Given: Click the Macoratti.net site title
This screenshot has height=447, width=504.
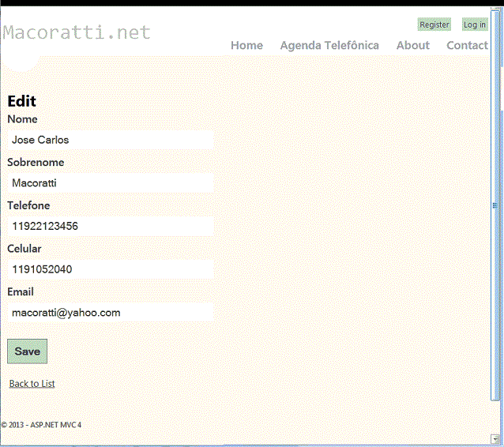Looking at the screenshot, I should (x=77, y=32).
